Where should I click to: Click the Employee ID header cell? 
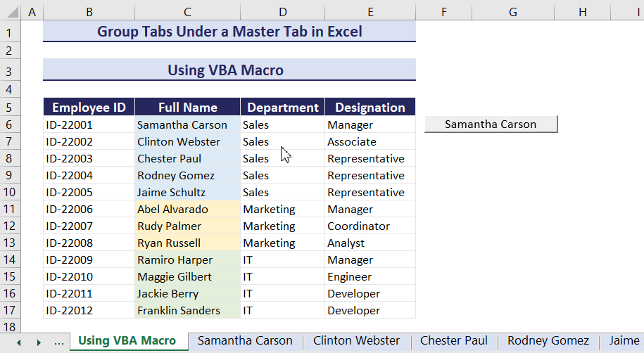pos(89,108)
